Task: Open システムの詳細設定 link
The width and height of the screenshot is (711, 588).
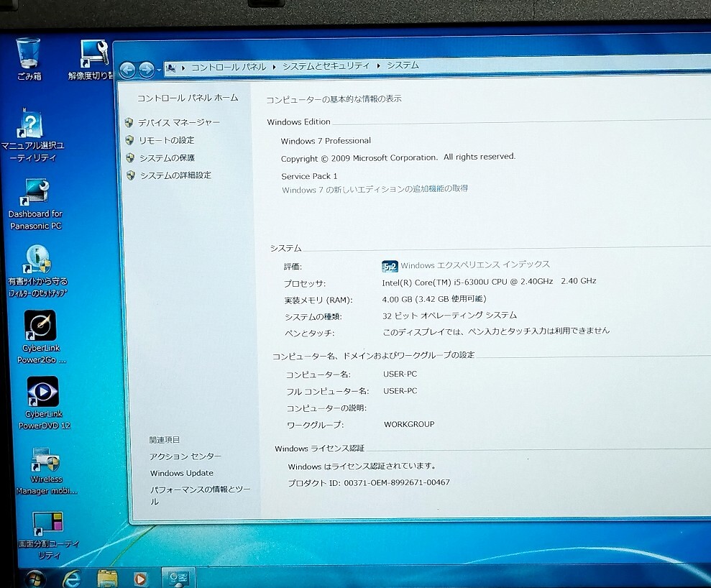Action: click(x=175, y=175)
